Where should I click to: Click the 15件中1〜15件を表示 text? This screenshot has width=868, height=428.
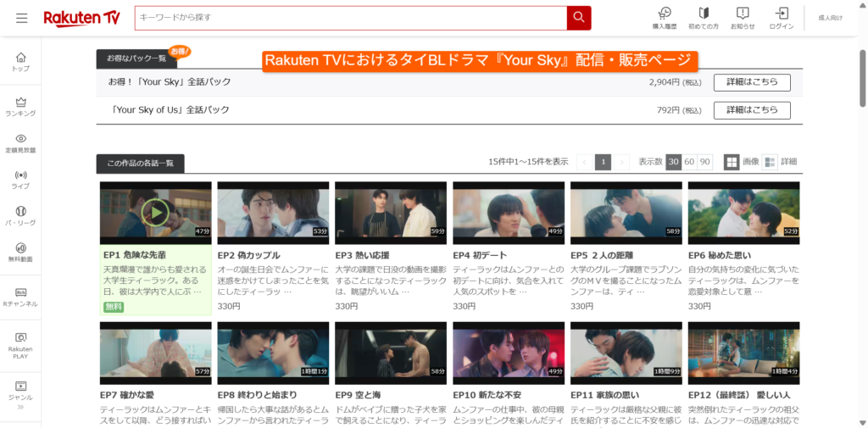click(x=528, y=162)
